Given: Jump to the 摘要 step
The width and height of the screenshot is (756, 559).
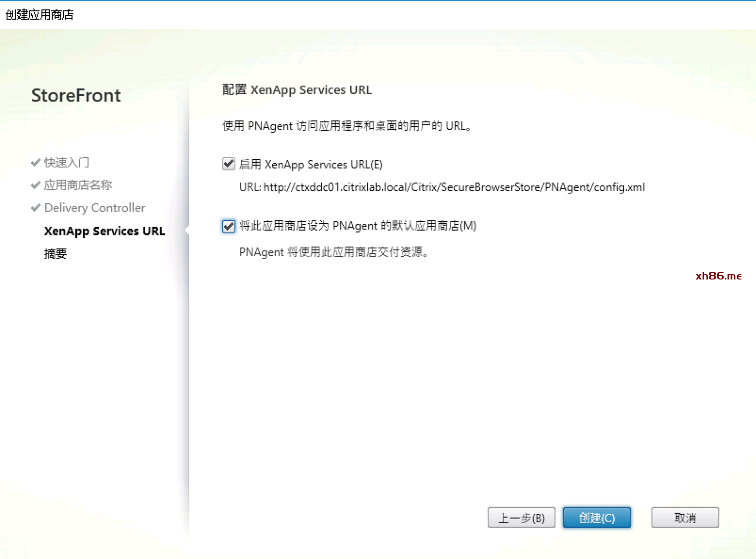Looking at the screenshot, I should (56, 254).
